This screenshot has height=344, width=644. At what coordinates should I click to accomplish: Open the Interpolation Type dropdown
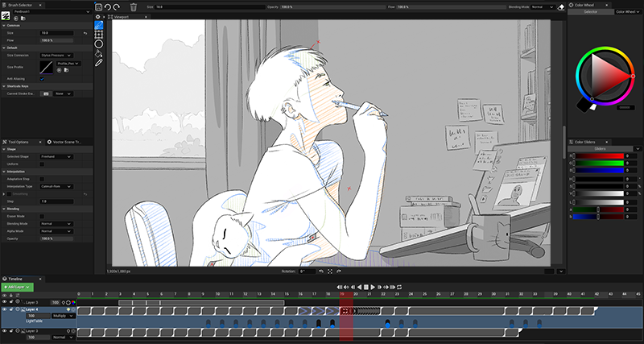pos(56,186)
